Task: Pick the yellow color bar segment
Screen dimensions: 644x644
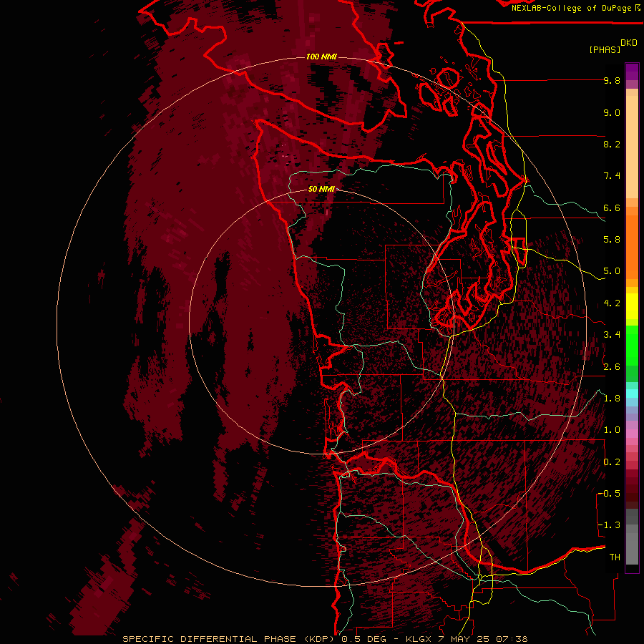Action: [632, 306]
